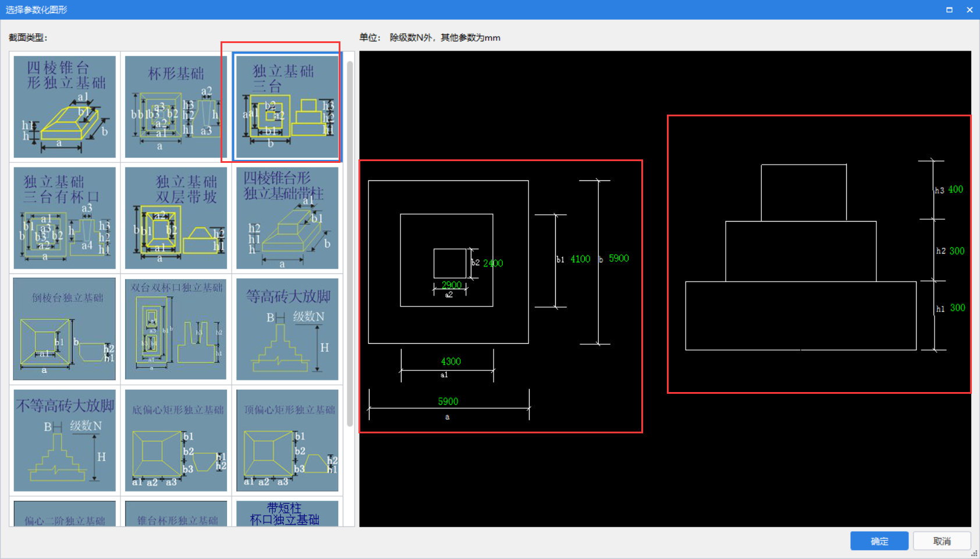This screenshot has width=980, height=559.
Task: Edit the b1 value 4100
Action: pyautogui.click(x=580, y=259)
